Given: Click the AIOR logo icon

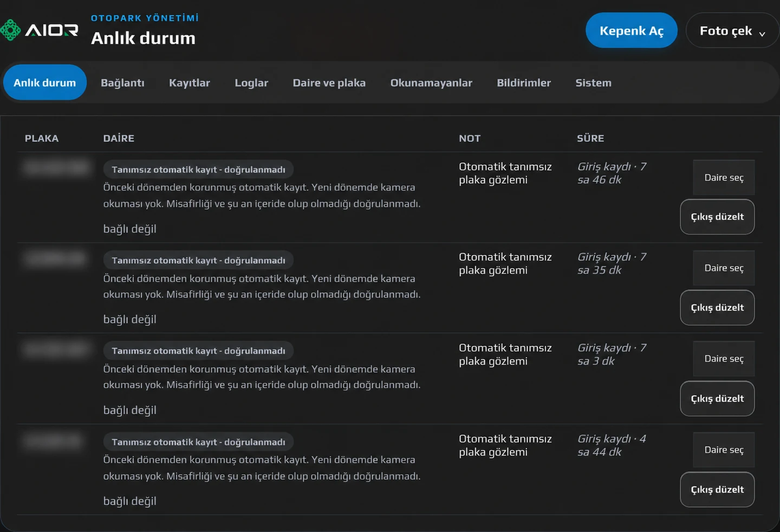Looking at the screenshot, I should (x=10, y=30).
